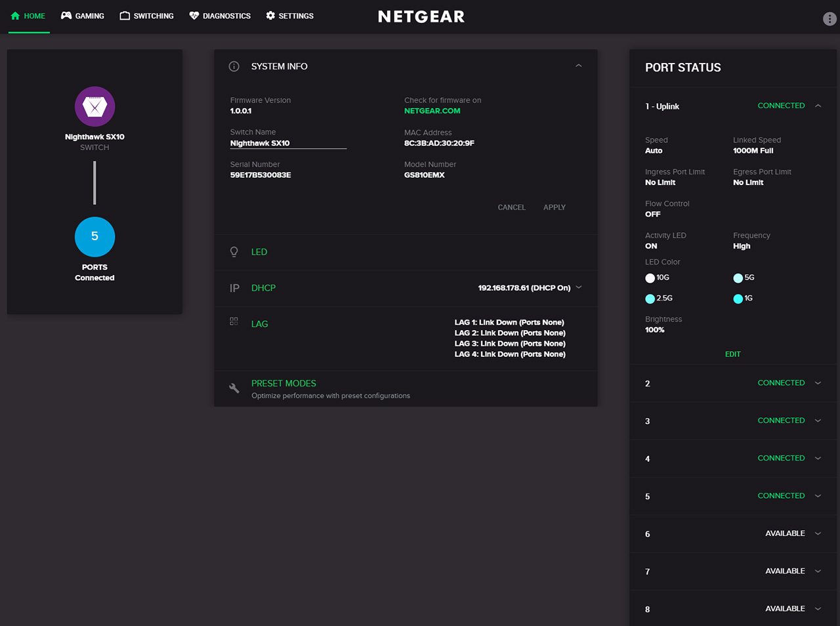This screenshot has width=840, height=626.
Task: Click the MAC address 8C:3B:AD:30:20:9F
Action: (x=439, y=143)
